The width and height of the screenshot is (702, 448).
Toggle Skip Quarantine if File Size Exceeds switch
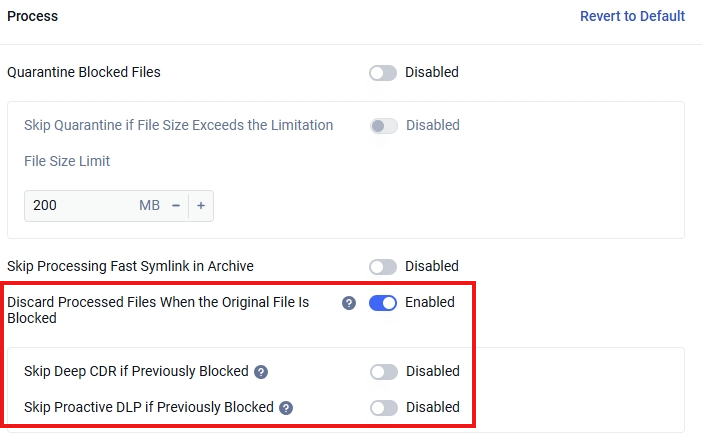pyautogui.click(x=384, y=126)
